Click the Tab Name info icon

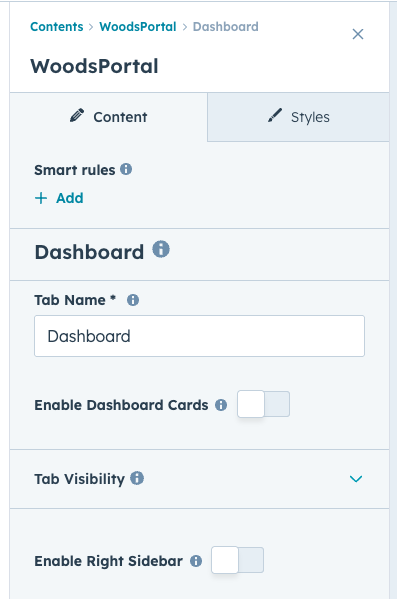pyautogui.click(x=133, y=300)
